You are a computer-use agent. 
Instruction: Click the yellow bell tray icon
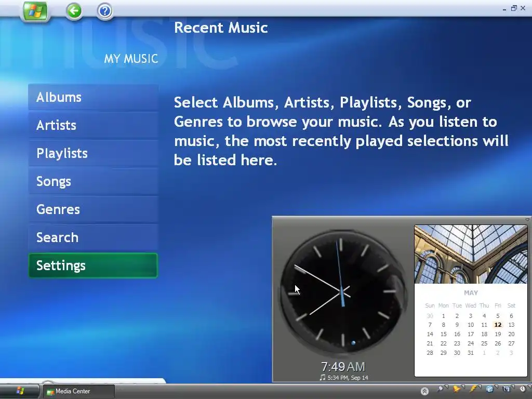[x=456, y=390]
